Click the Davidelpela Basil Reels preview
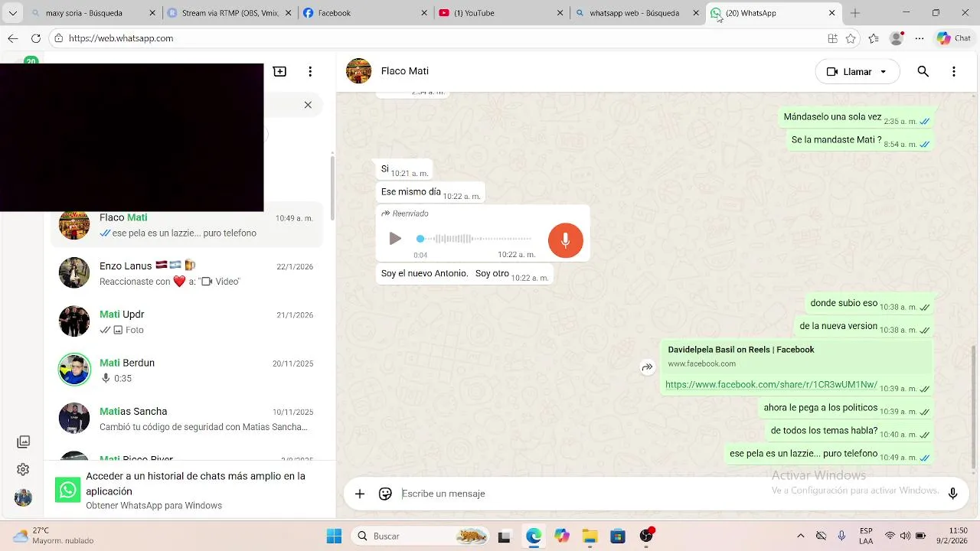The height and width of the screenshot is (551, 980). click(x=796, y=356)
